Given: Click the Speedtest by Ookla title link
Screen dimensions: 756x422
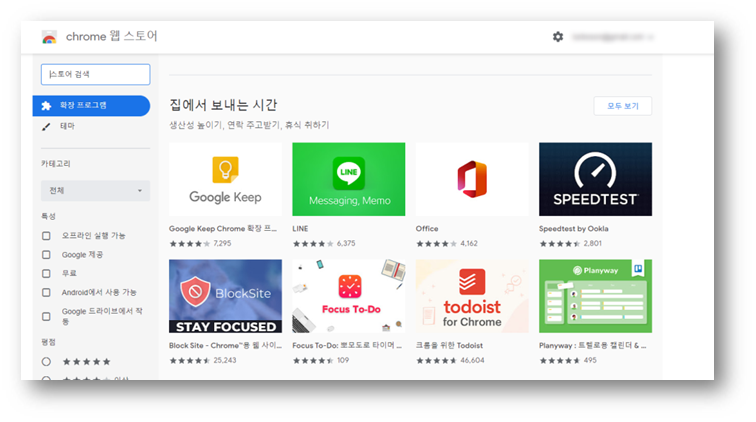Looking at the screenshot, I should pyautogui.click(x=573, y=229).
